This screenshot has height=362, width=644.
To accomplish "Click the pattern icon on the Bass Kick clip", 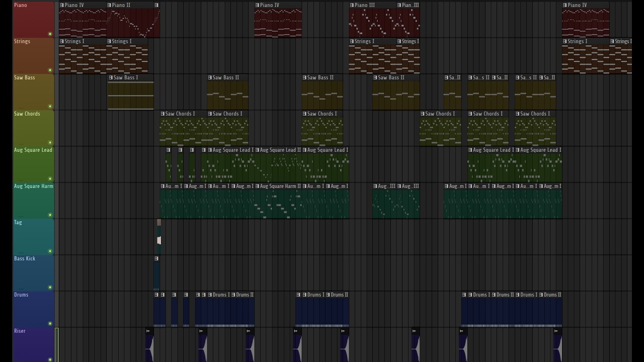I will (156, 258).
